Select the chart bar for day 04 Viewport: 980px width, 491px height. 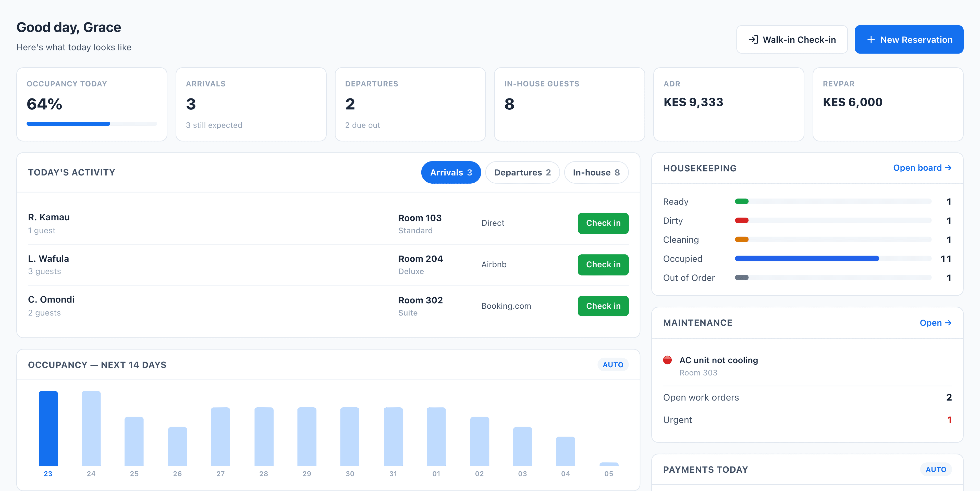(x=565, y=451)
